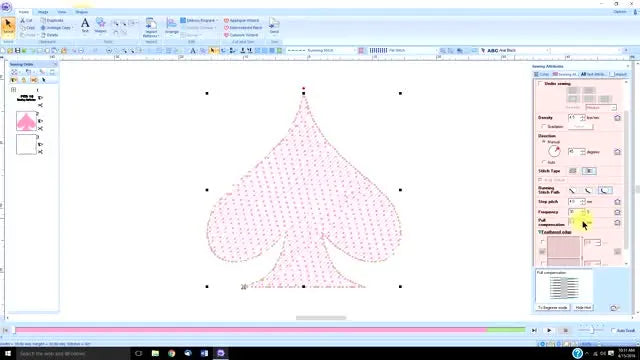This screenshot has height=360, width=640.
Task: Switch to the Image ribbon tab
Action: click(x=43, y=12)
